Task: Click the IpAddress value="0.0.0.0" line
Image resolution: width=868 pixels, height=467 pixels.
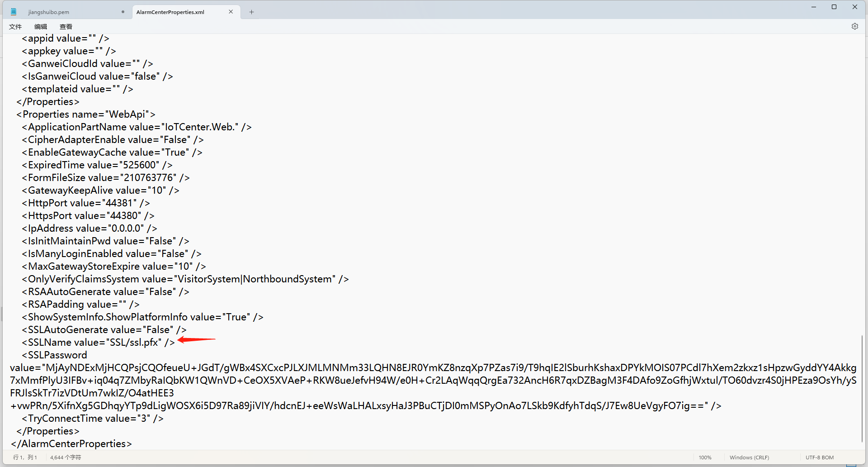Action: click(x=90, y=229)
